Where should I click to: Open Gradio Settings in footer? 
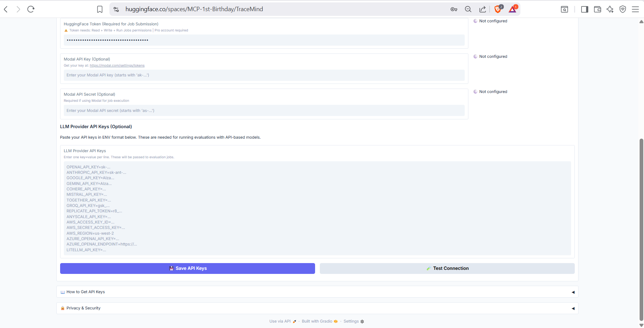(x=354, y=321)
